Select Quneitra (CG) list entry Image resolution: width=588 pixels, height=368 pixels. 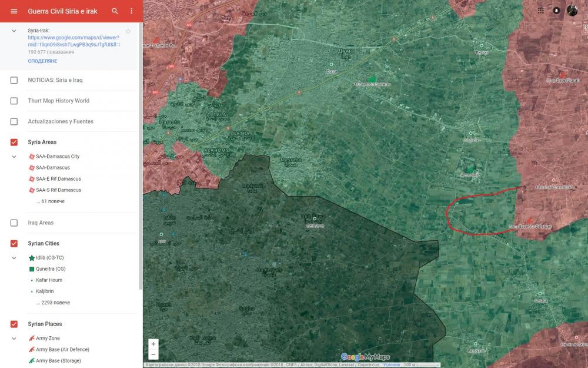[x=51, y=269]
